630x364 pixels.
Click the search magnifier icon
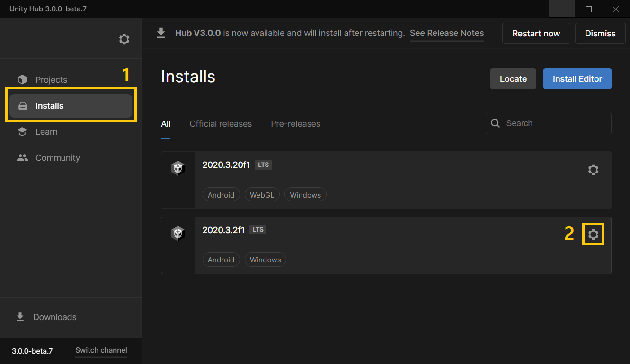[496, 123]
